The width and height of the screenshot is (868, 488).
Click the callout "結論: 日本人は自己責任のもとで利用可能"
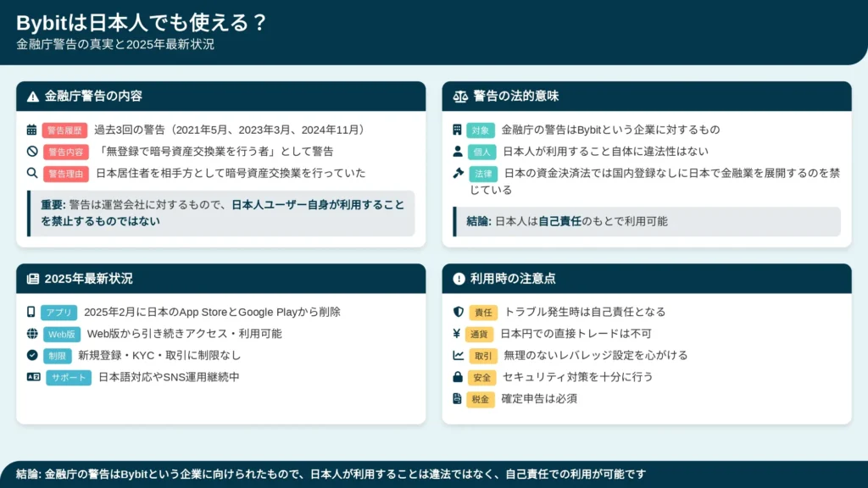(647, 222)
